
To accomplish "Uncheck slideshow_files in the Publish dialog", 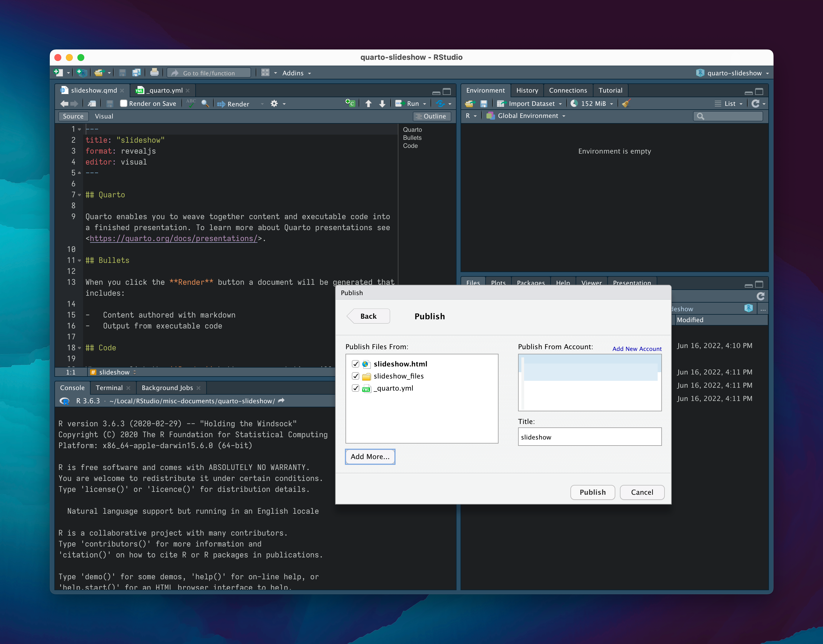I will (356, 376).
